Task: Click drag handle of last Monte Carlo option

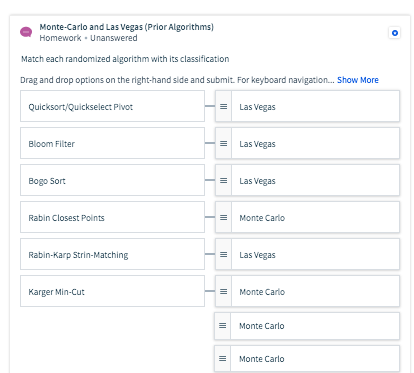Action: click(222, 359)
